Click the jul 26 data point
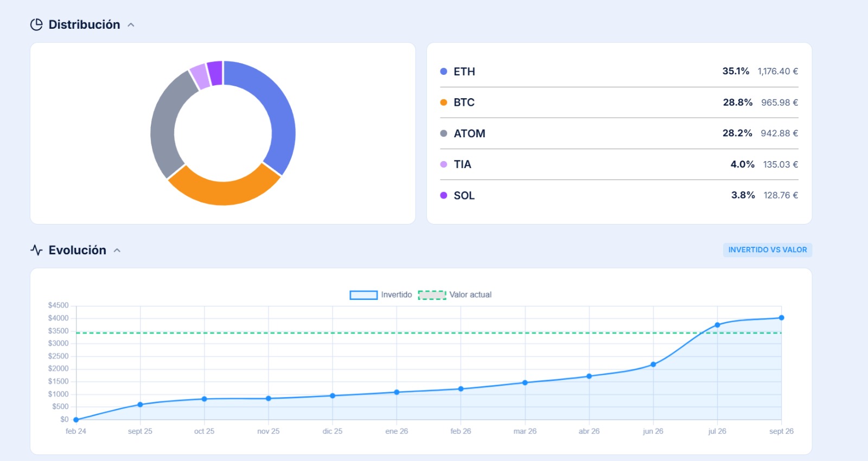868x461 pixels. pos(717,325)
